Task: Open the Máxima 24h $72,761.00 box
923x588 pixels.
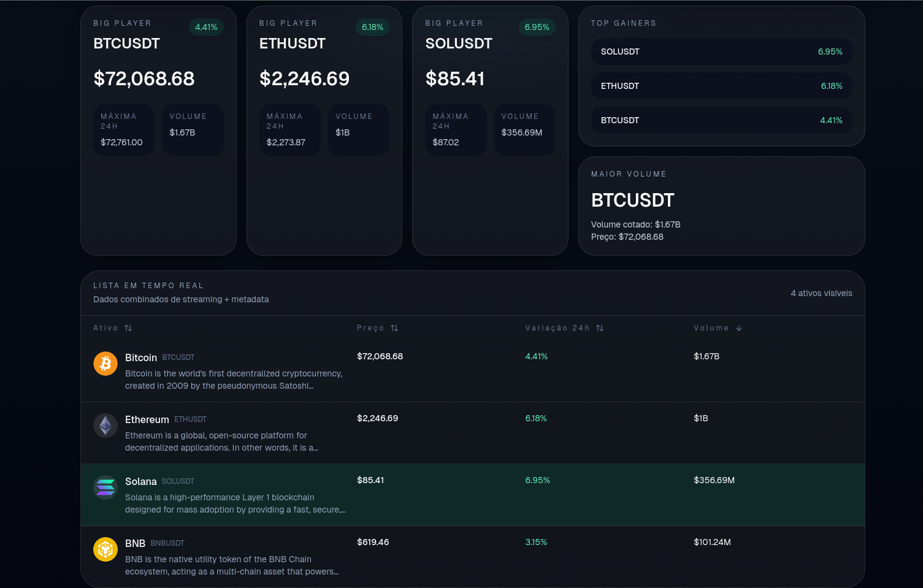Action: coord(124,129)
